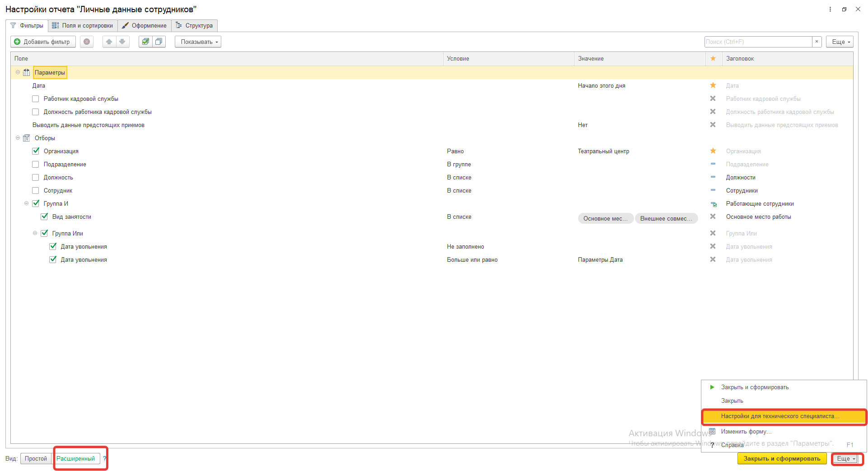Click the Добавить фильтр button
The height and width of the screenshot is (471, 868).
tap(43, 42)
